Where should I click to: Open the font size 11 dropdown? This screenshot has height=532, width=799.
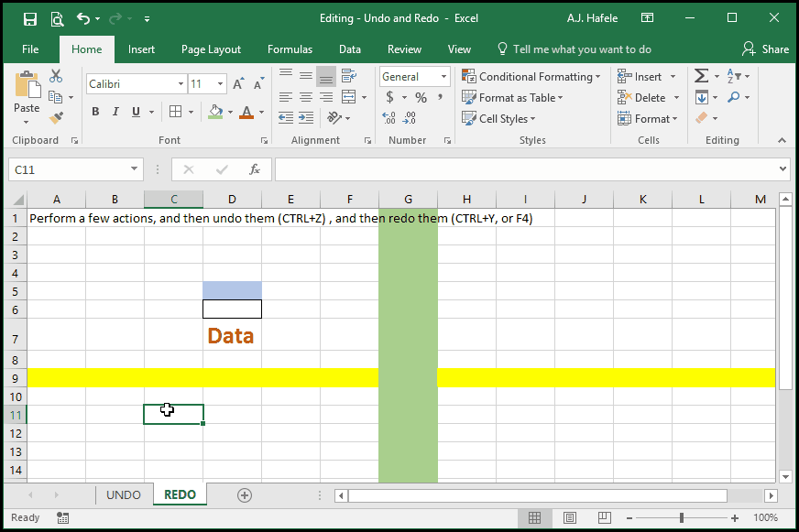[x=220, y=84]
